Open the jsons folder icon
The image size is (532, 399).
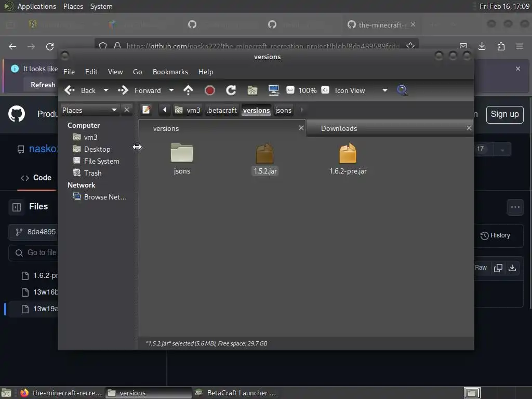182,153
